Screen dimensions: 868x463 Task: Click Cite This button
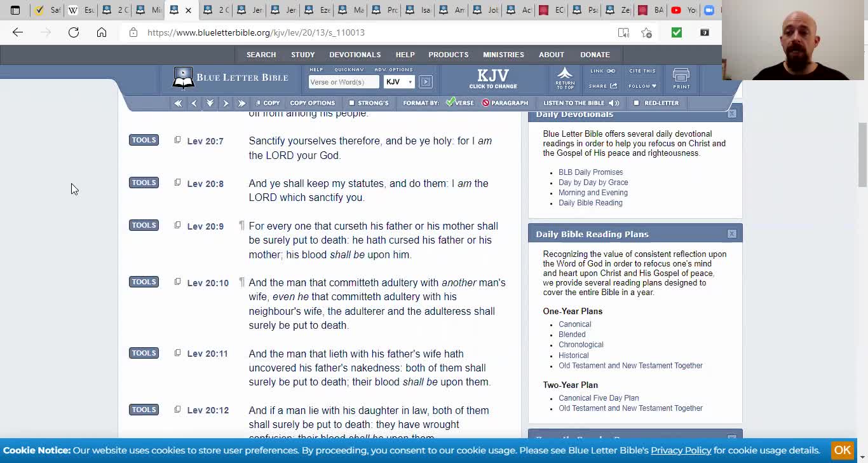point(642,71)
